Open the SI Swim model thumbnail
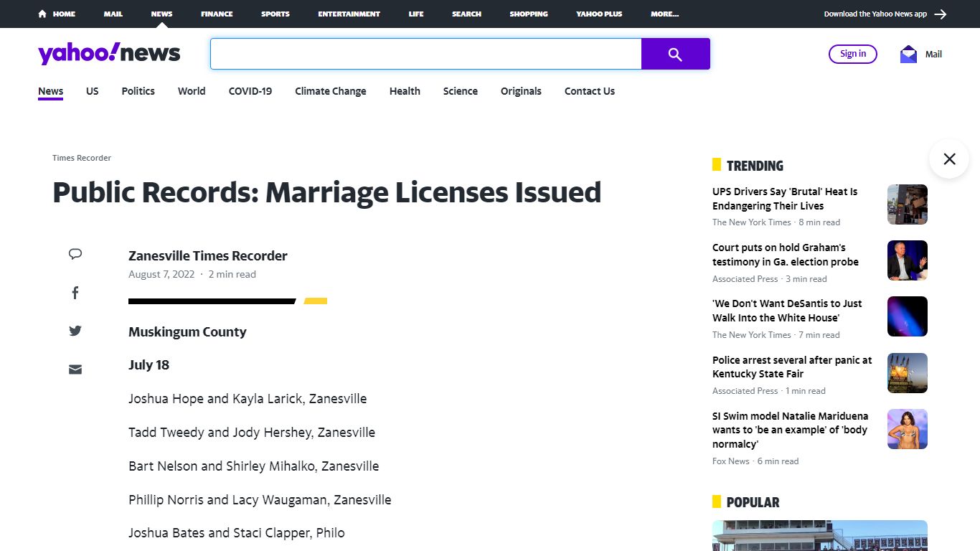 [x=908, y=429]
